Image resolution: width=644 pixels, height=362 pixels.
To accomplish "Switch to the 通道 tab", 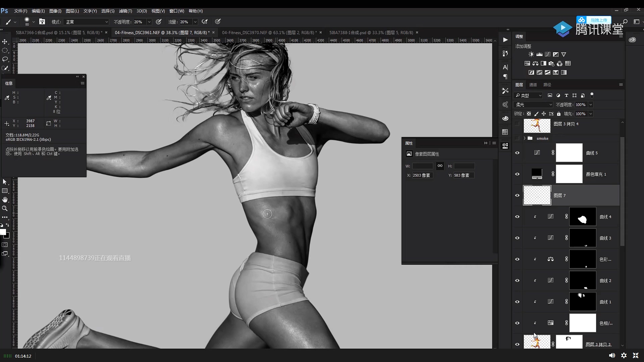I will (x=533, y=85).
